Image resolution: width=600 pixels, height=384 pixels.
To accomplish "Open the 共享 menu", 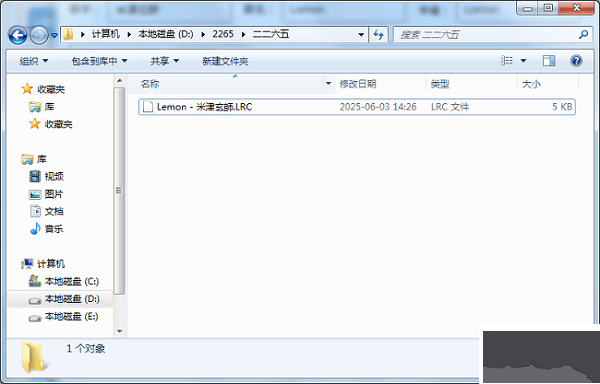I will [x=165, y=61].
